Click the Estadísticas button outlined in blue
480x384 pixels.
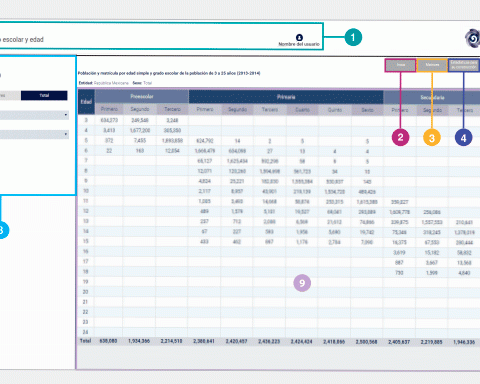[x=464, y=65]
